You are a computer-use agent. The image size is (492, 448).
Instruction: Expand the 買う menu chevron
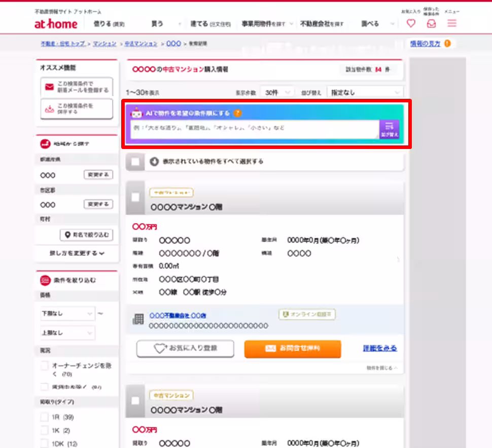180,24
